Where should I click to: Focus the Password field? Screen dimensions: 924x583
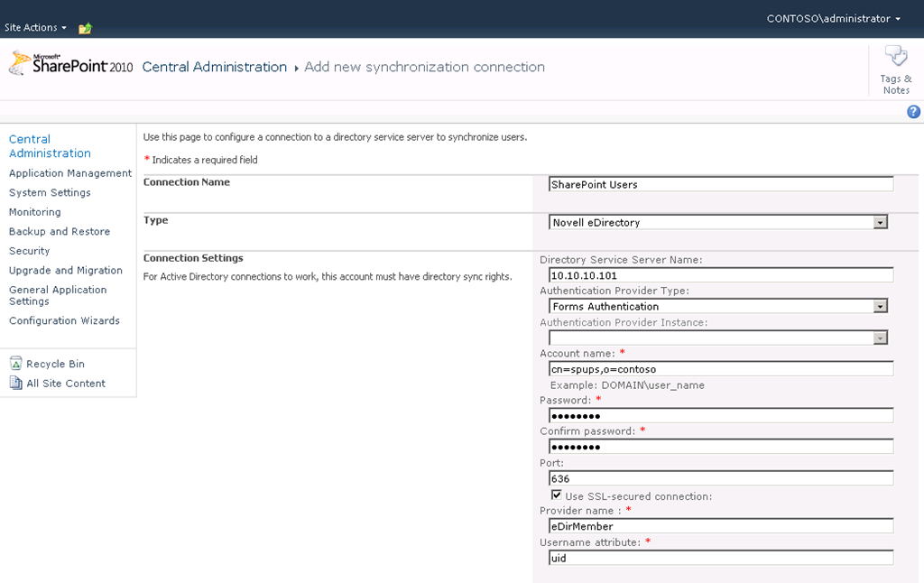(x=721, y=415)
